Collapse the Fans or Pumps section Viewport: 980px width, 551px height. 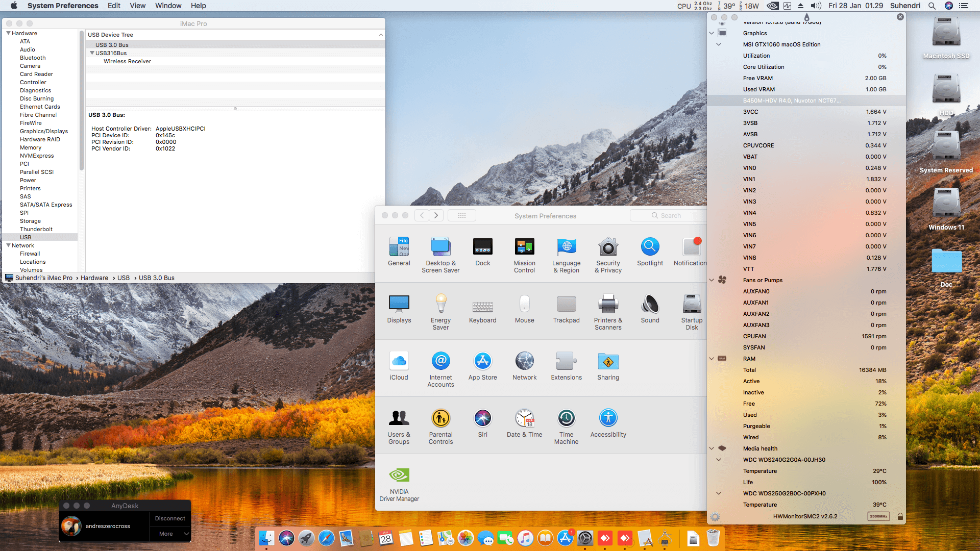pos(712,280)
